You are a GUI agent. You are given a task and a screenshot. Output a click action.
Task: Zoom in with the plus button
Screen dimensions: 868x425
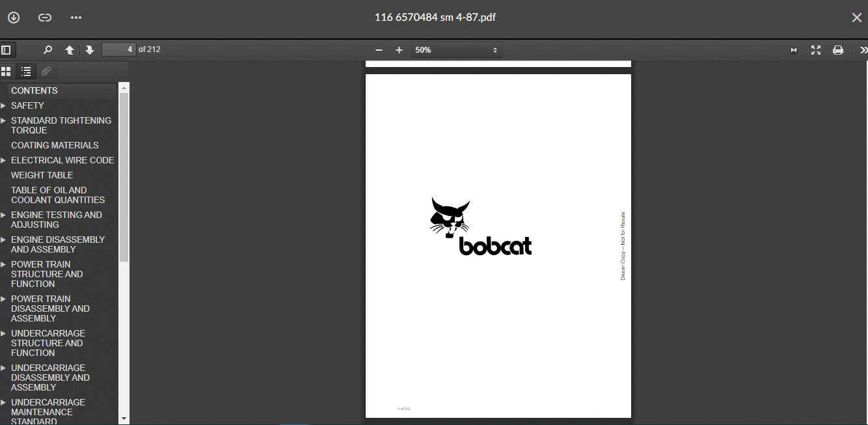click(399, 50)
